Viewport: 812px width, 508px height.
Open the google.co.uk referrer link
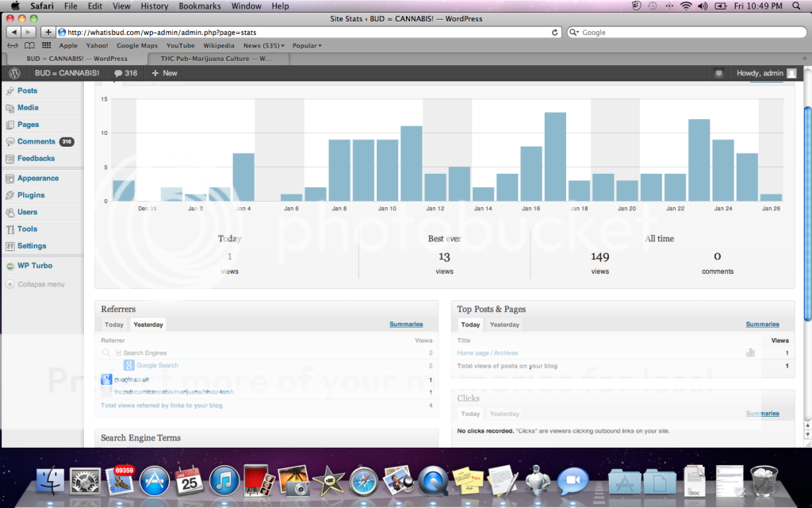pyautogui.click(x=132, y=379)
